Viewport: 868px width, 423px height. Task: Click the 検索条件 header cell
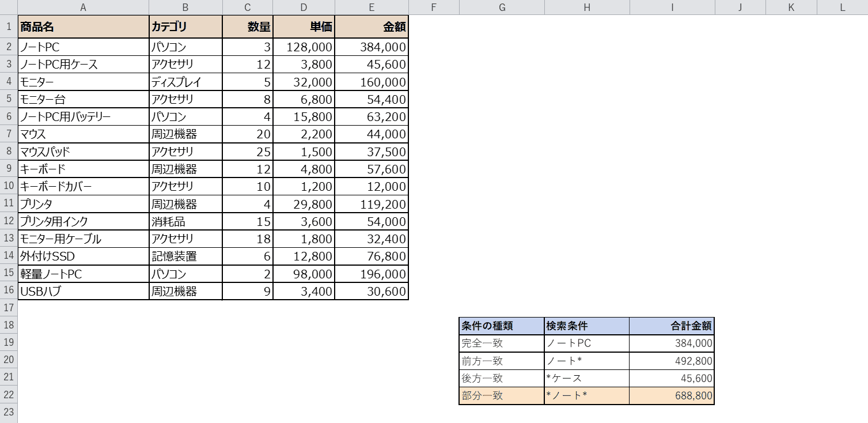coord(587,326)
